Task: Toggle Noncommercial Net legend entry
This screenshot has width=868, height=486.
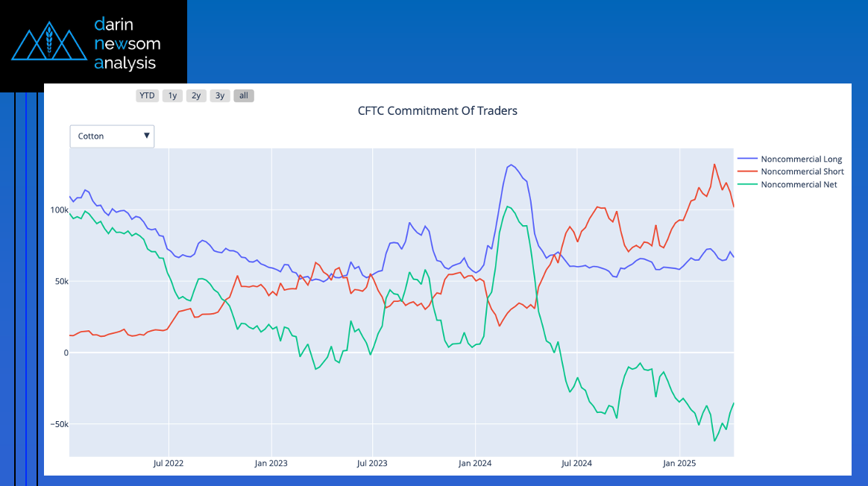Action: pyautogui.click(x=799, y=184)
